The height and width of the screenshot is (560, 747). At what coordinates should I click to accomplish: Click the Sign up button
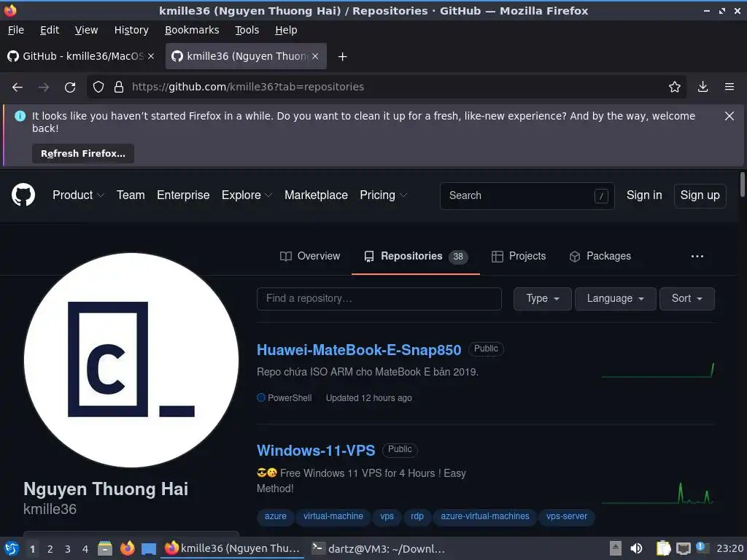click(x=700, y=195)
